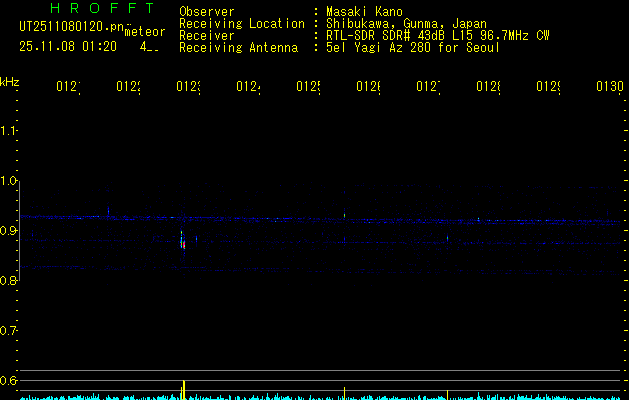Click the green echo spot on the spectrogram

[x=344, y=213]
